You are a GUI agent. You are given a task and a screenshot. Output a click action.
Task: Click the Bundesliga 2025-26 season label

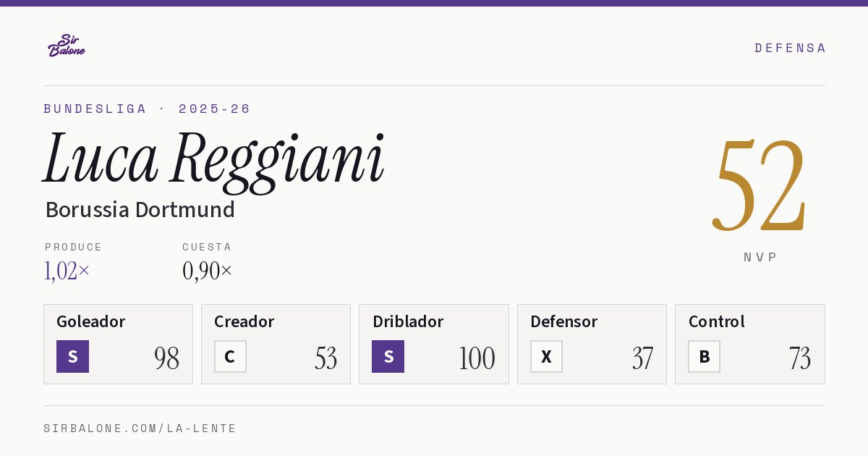tap(147, 109)
